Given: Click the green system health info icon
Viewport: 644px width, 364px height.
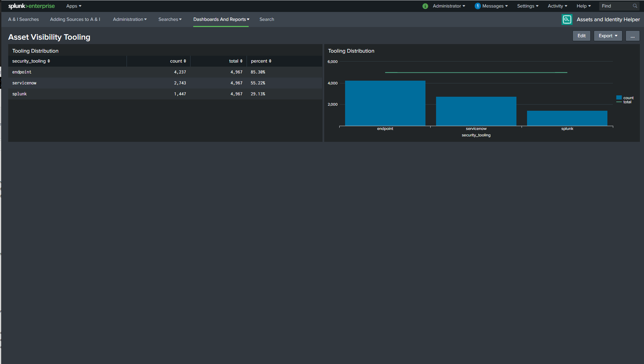Looking at the screenshot, I should pos(425,6).
